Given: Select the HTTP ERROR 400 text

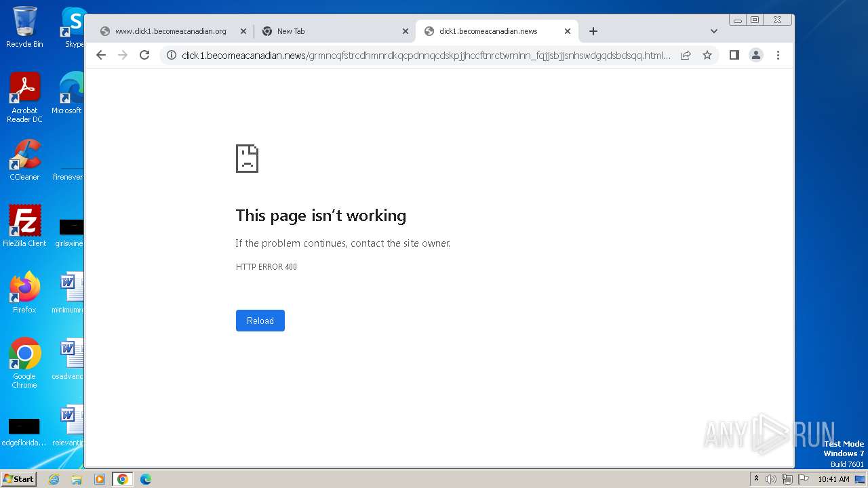Looking at the screenshot, I should 267,267.
